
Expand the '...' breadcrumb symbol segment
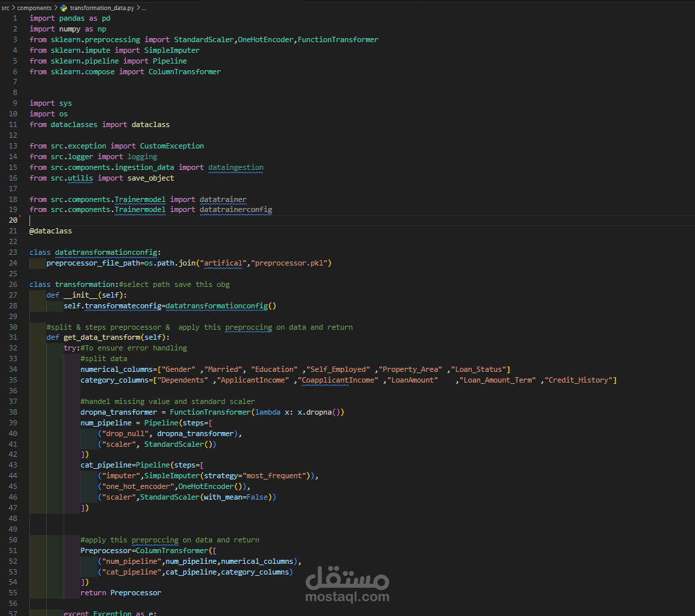click(144, 8)
